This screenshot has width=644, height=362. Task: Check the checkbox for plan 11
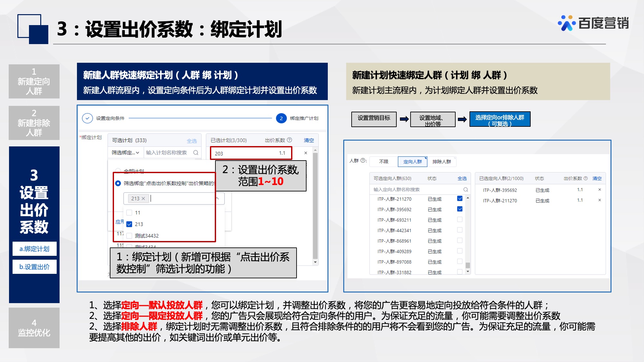point(129,213)
